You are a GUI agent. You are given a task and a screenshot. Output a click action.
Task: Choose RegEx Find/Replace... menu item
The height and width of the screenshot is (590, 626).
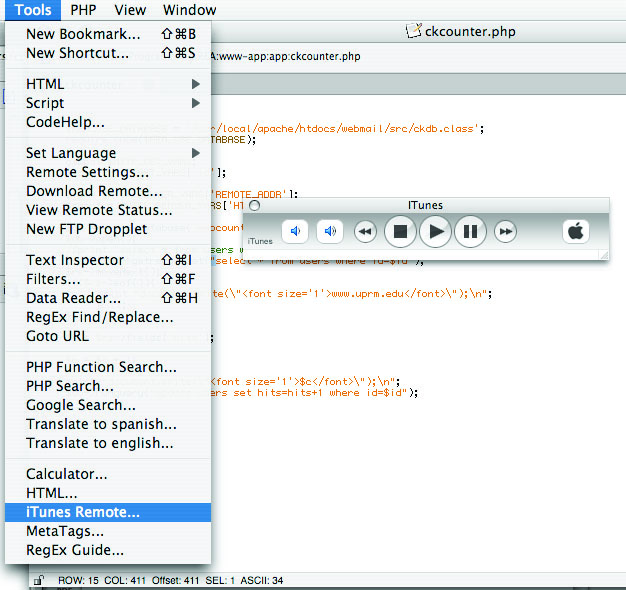[108, 317]
